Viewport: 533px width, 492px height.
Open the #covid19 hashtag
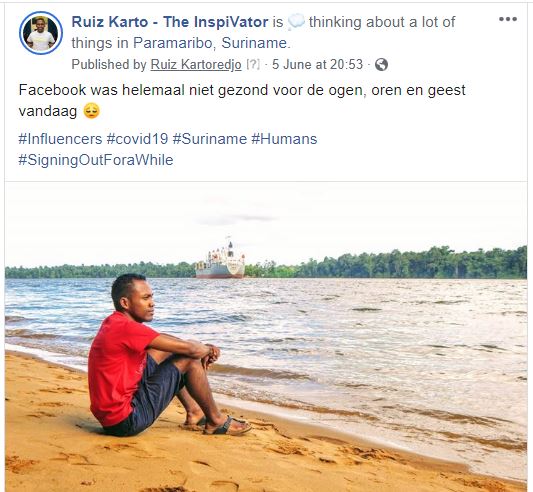click(137, 139)
